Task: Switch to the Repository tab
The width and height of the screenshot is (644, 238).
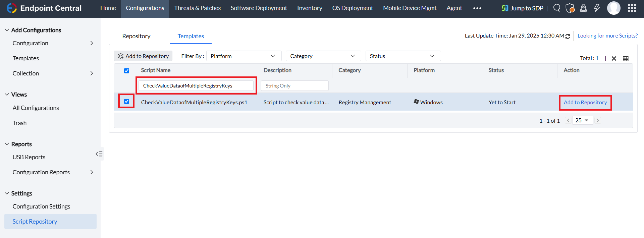Action: coord(136,36)
